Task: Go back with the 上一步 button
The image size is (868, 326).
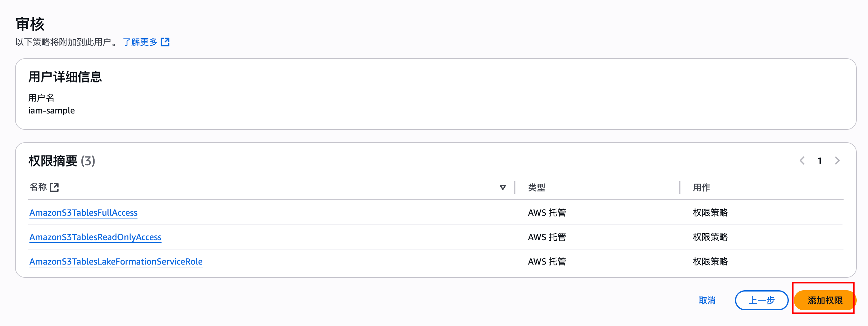Action: click(x=762, y=300)
